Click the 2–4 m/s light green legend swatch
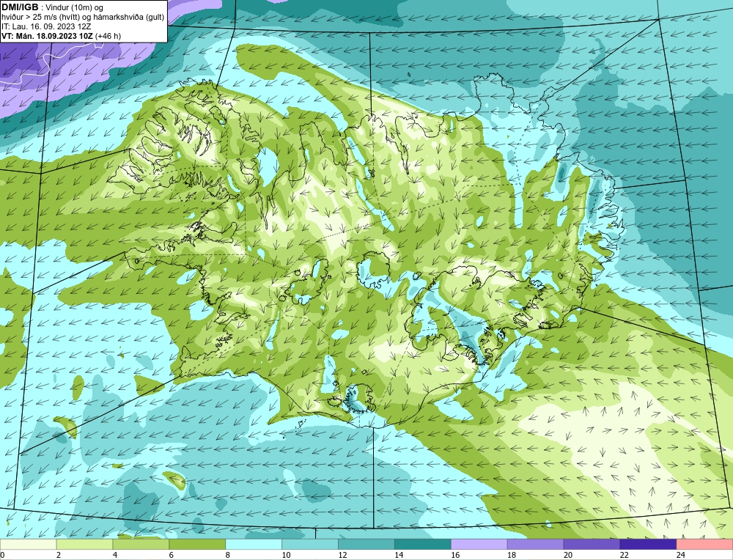The height and width of the screenshot is (560, 733). 84,545
